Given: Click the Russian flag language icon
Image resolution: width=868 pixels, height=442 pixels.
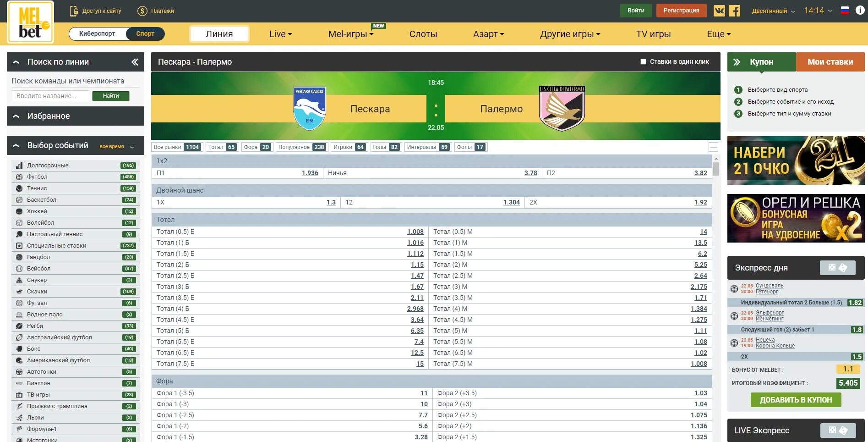Looking at the screenshot, I should tap(845, 11).
